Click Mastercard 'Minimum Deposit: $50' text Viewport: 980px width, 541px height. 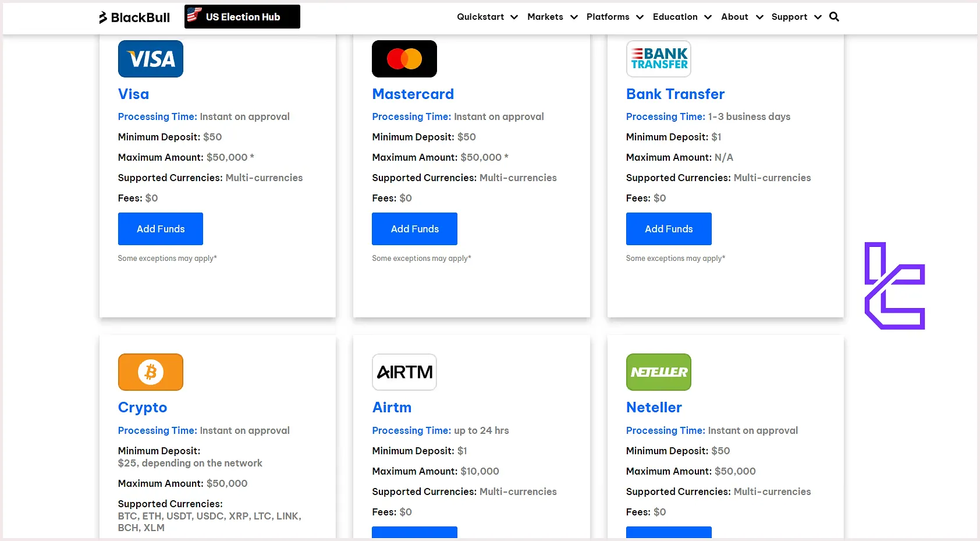click(x=424, y=137)
